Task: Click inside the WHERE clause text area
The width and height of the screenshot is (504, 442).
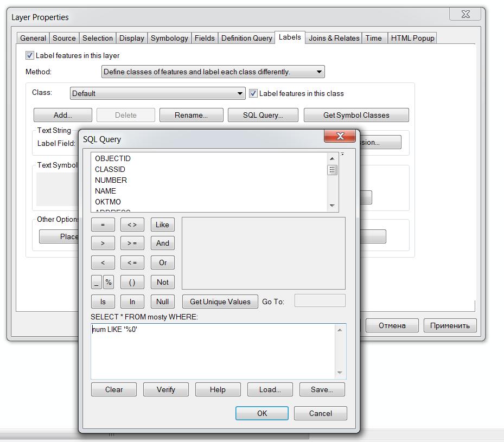Action: [x=213, y=351]
